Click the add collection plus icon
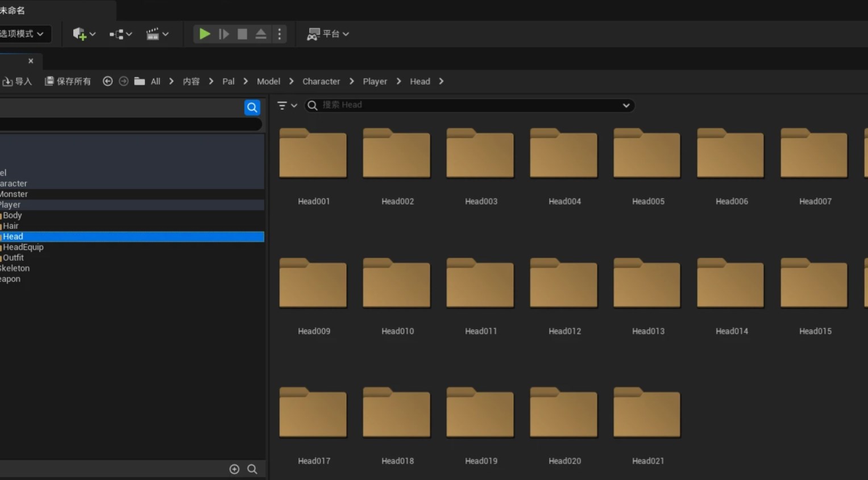868x480 pixels. 234,469
